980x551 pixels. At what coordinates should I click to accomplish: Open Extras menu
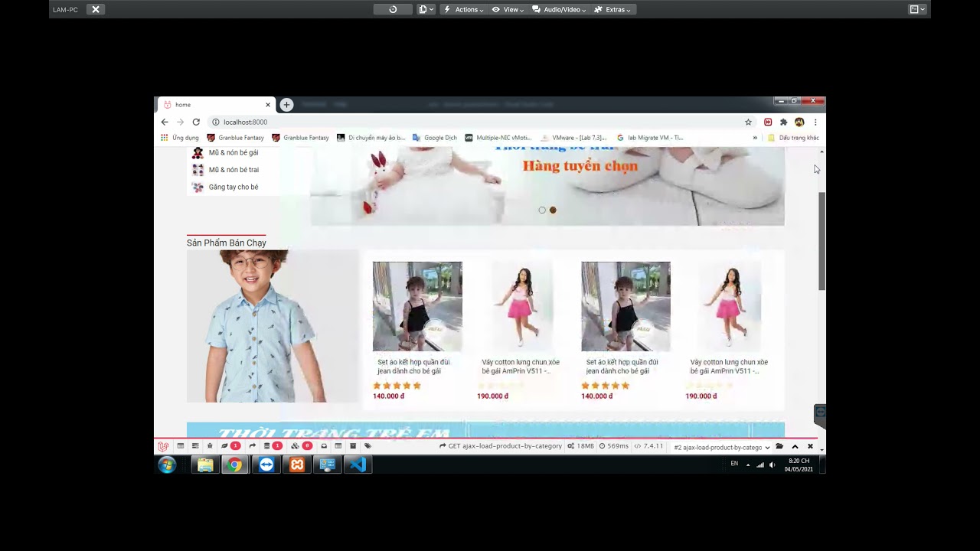pyautogui.click(x=612, y=9)
